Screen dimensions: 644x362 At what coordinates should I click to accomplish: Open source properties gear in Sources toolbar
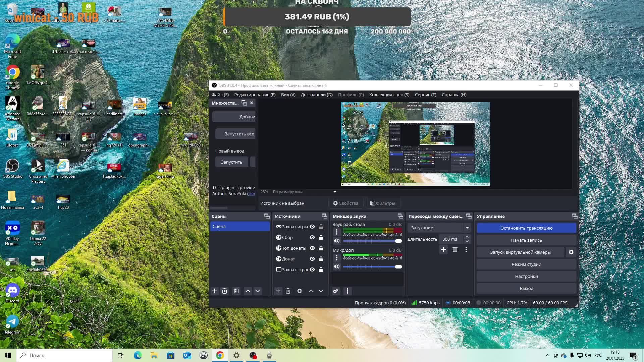tap(300, 291)
